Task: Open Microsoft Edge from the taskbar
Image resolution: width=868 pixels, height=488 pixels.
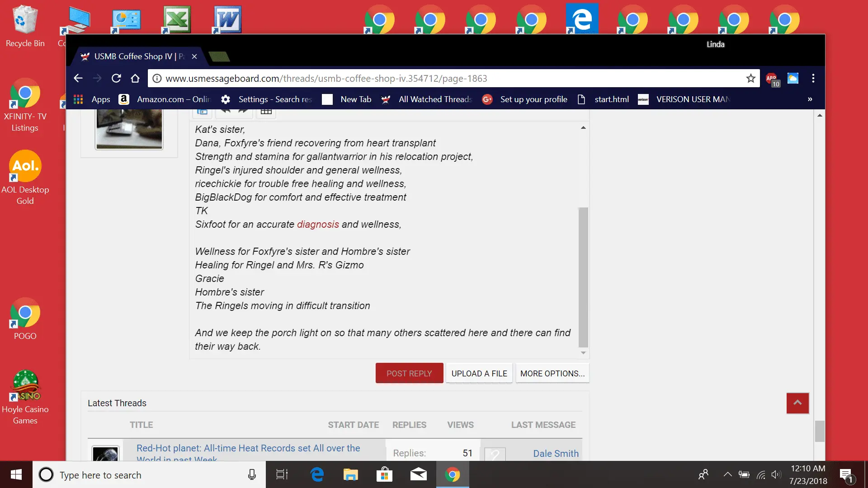Action: [317, 474]
